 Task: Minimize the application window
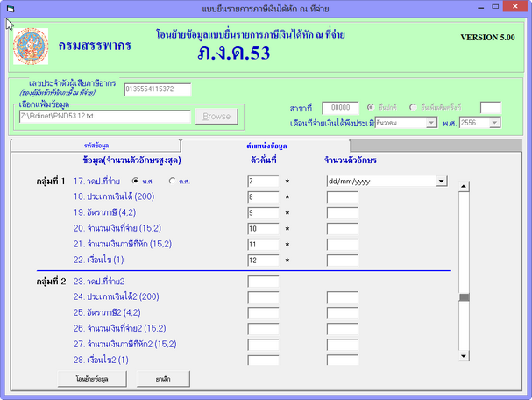click(481, 7)
